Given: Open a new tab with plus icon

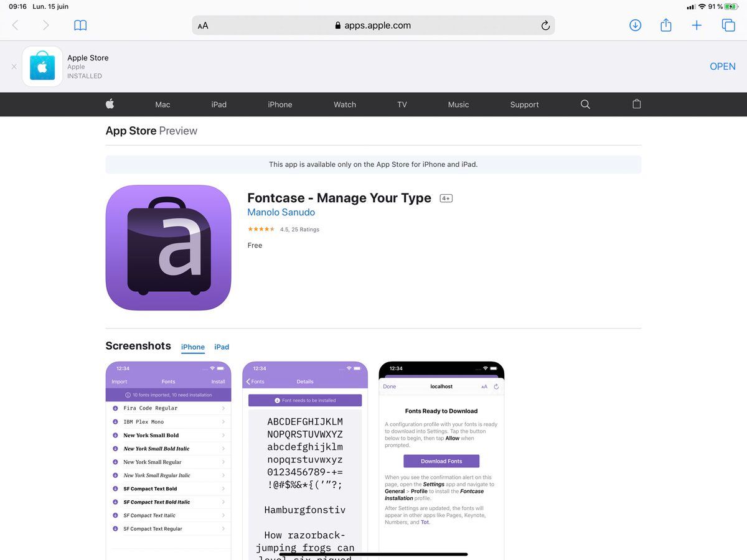Looking at the screenshot, I should tap(697, 26).
